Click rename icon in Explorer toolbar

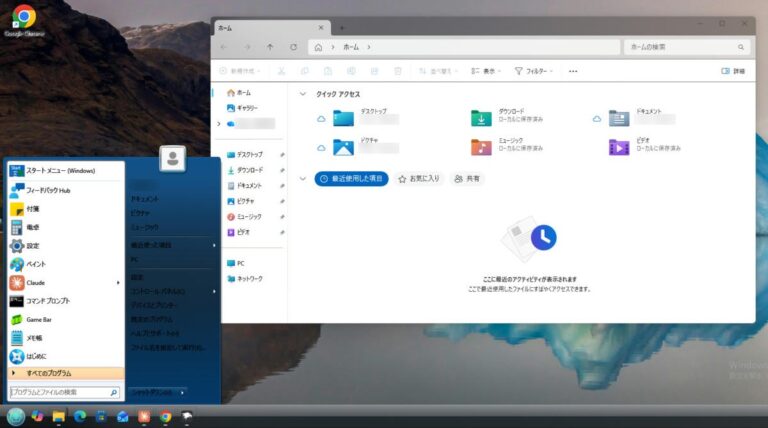tap(351, 71)
